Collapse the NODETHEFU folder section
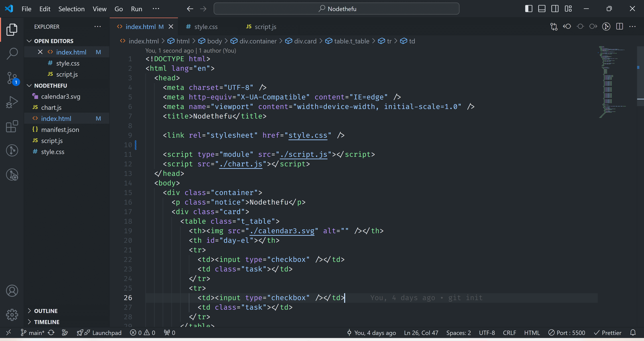The height and width of the screenshot is (341, 644). point(67,86)
